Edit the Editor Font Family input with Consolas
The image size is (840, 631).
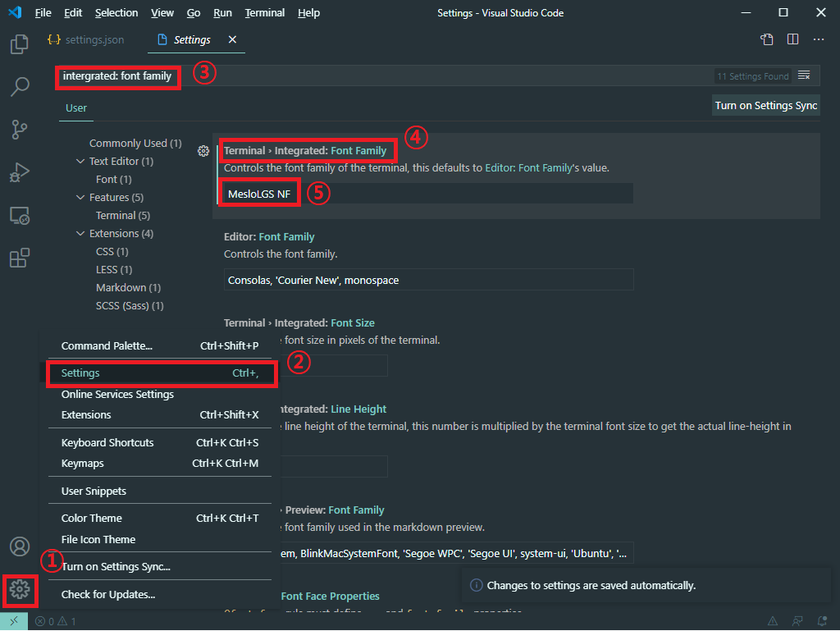click(x=428, y=280)
